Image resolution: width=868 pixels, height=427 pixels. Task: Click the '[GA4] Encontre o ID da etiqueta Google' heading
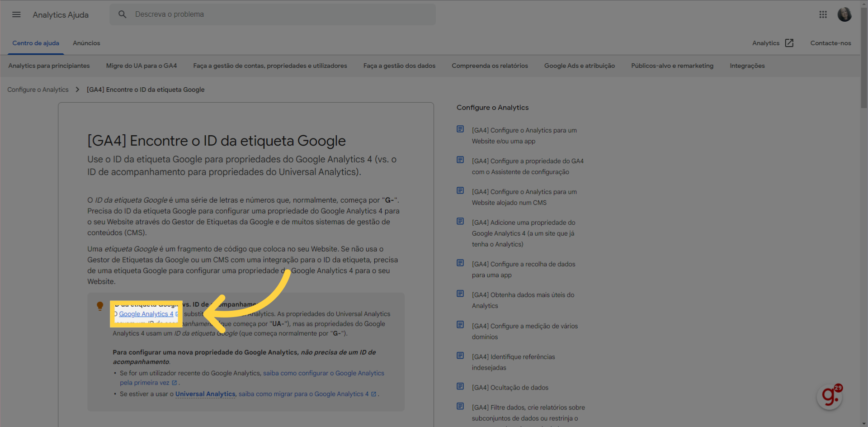point(217,141)
